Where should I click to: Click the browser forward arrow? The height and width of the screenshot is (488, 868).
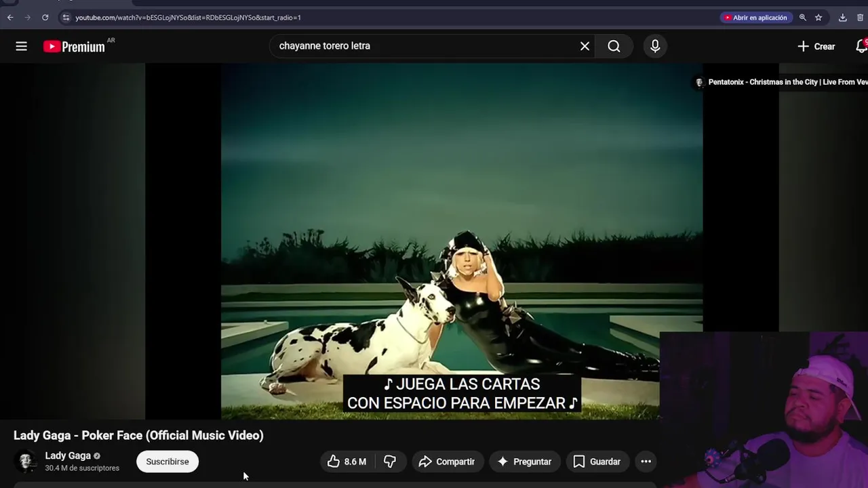click(x=27, y=18)
